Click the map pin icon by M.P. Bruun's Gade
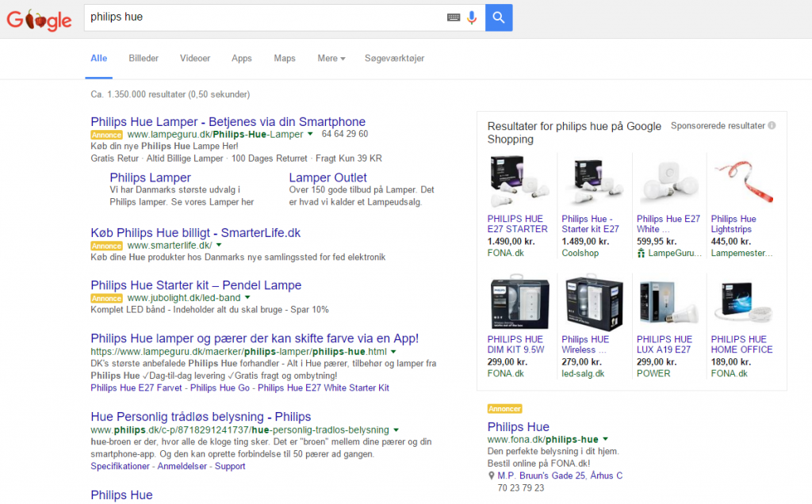812x504 pixels. pos(492,476)
